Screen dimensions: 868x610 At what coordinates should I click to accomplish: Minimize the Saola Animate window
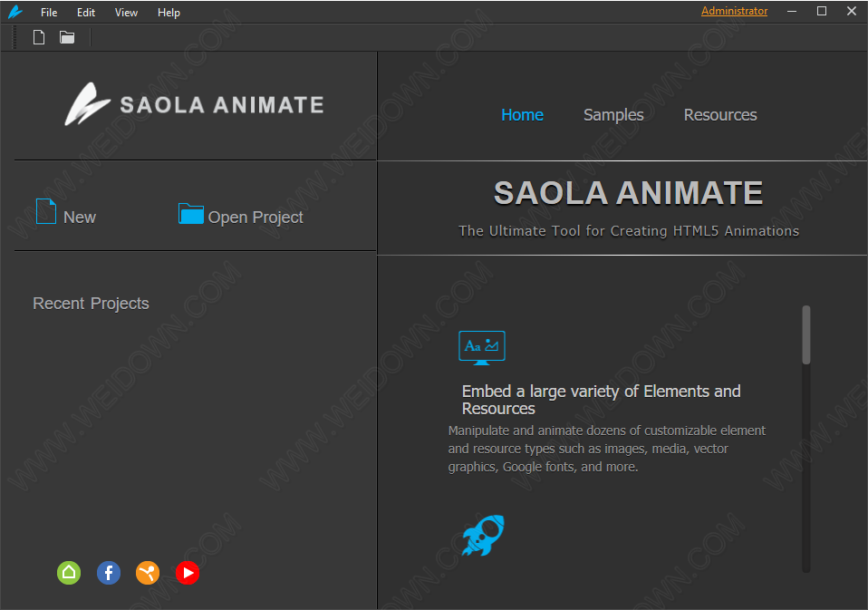click(x=792, y=11)
